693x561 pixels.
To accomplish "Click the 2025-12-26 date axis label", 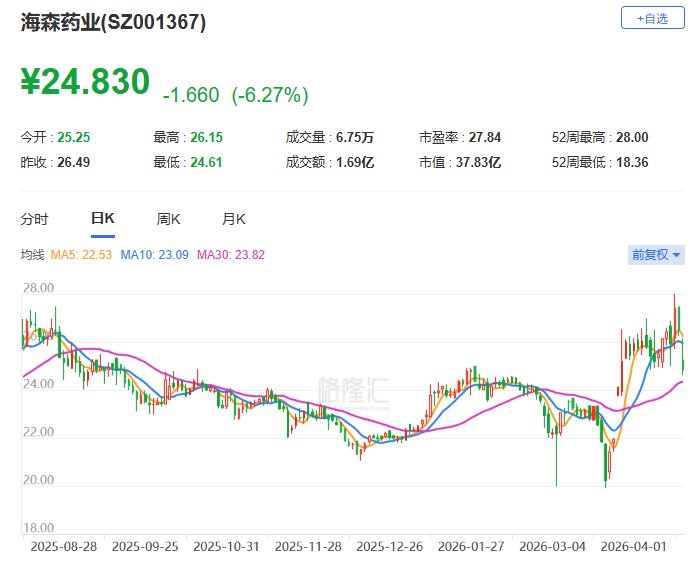I will tap(389, 547).
